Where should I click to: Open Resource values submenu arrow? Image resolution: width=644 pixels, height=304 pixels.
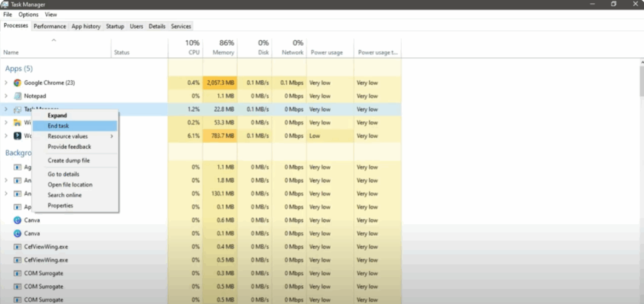112,136
